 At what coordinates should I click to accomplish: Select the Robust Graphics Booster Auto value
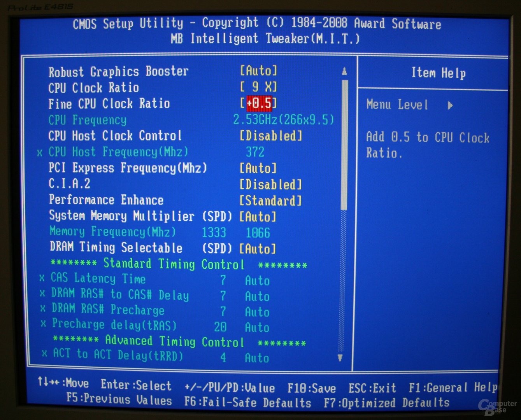(259, 71)
